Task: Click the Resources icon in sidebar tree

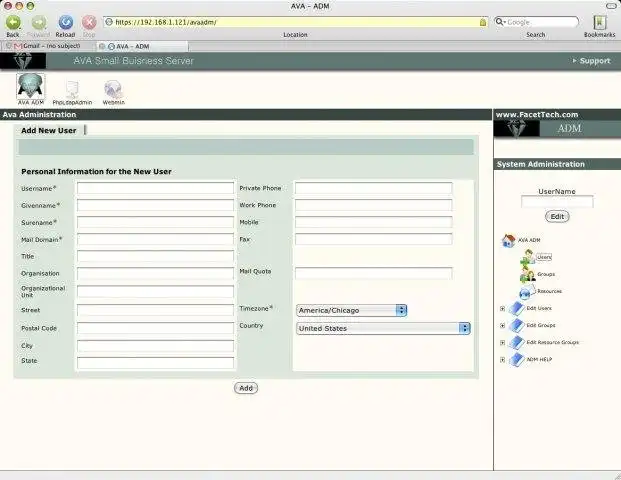Action: (526, 292)
